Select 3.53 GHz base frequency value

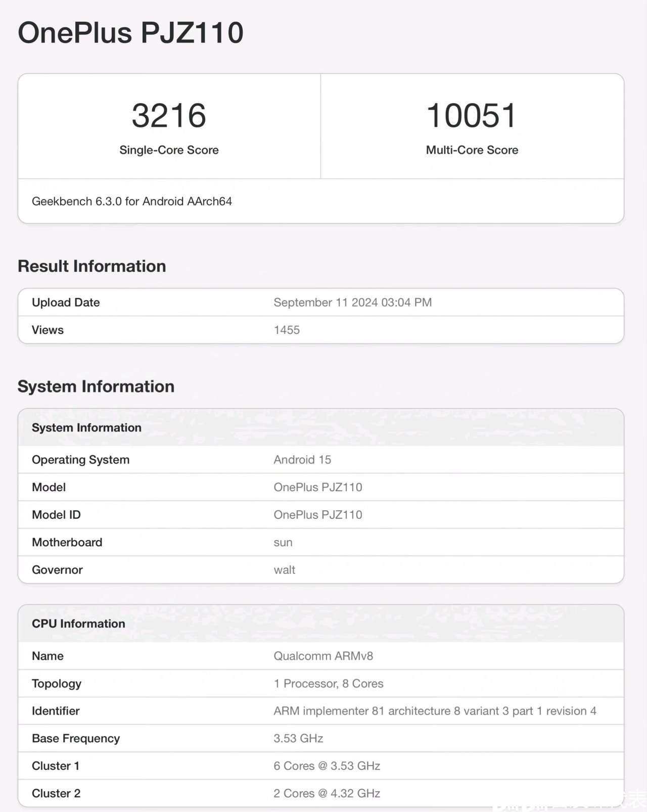tap(298, 738)
